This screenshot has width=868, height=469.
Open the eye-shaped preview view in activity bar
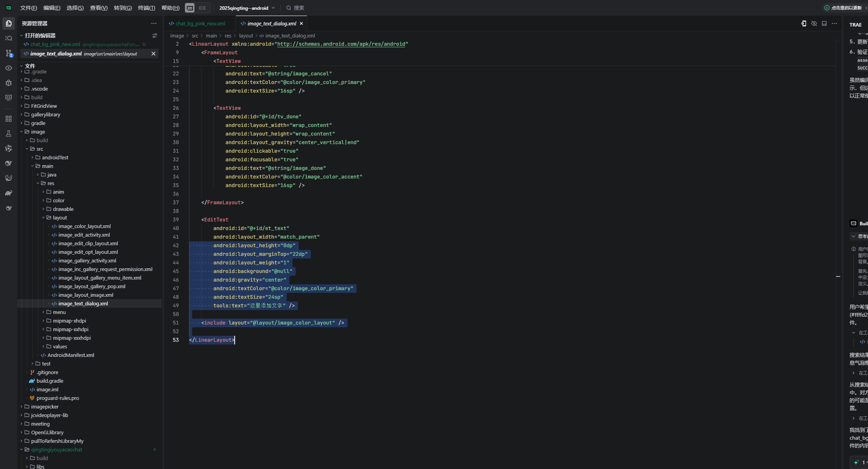point(9,68)
